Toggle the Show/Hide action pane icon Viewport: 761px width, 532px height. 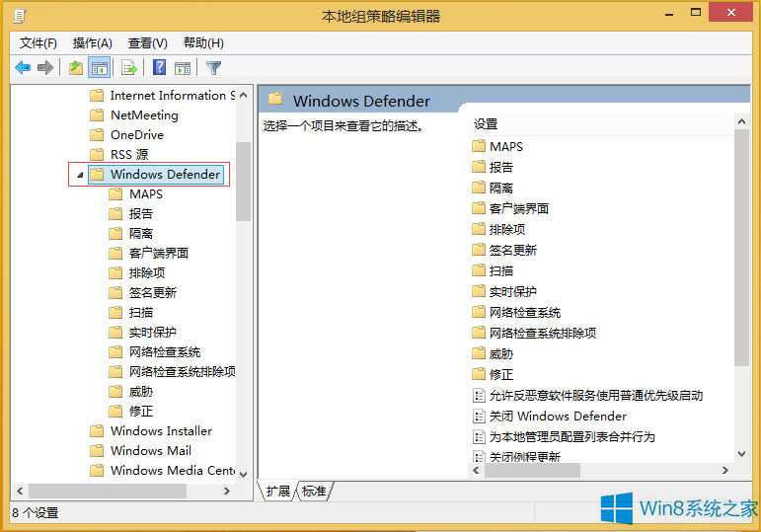click(183, 68)
